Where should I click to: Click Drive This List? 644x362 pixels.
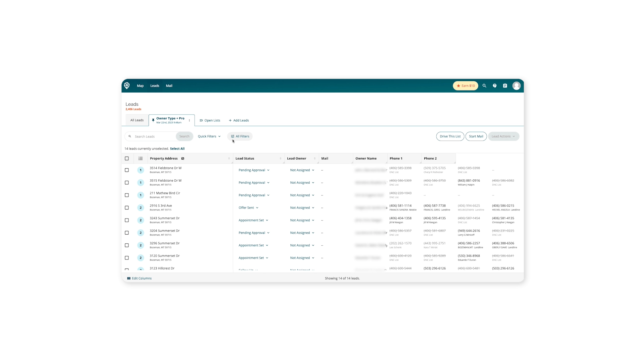450,136
